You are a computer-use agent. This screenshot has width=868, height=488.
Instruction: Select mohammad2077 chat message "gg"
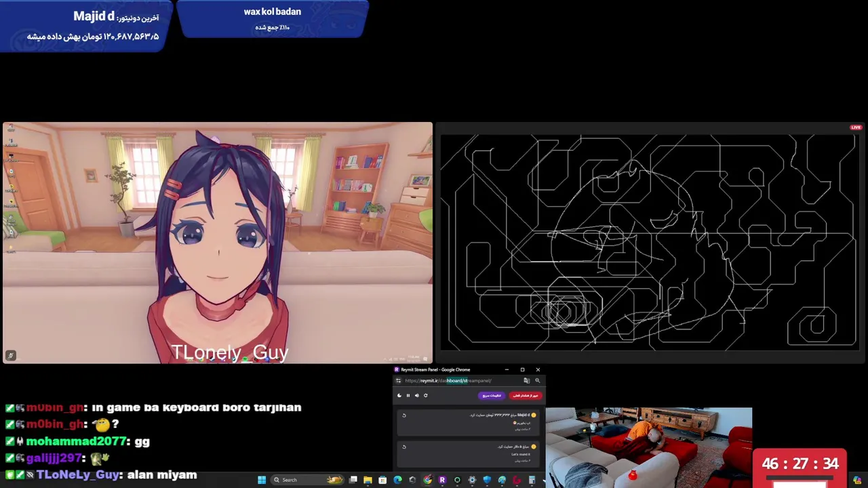click(142, 442)
